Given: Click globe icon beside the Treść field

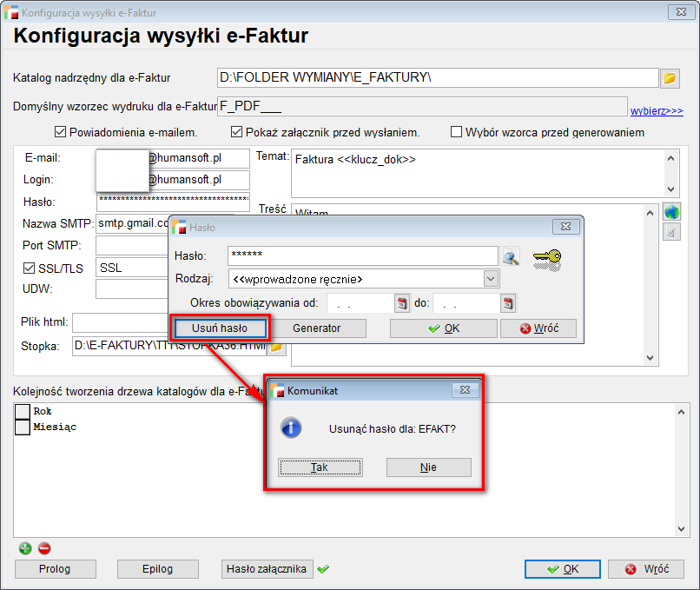Looking at the screenshot, I should point(670,212).
